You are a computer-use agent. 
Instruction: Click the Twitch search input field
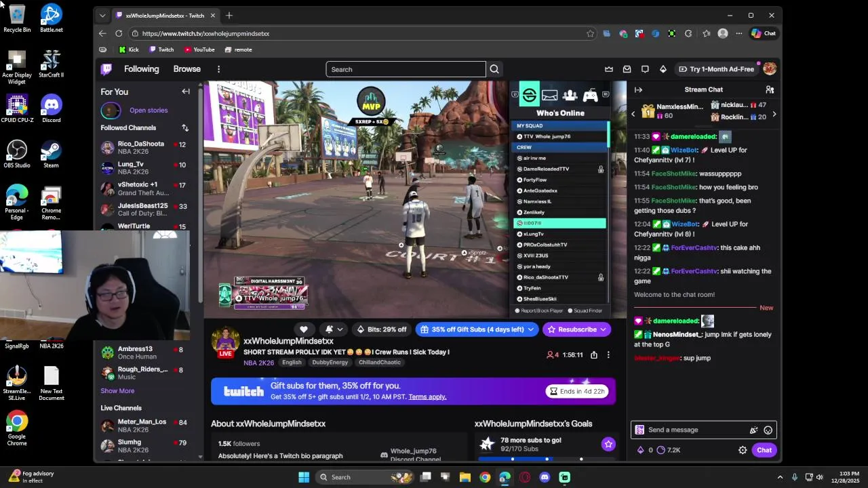(x=406, y=69)
